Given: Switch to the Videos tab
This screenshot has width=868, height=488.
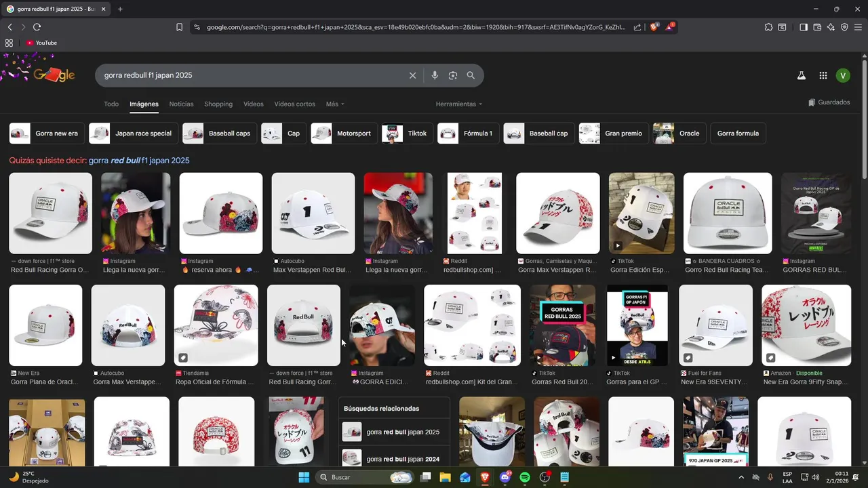Looking at the screenshot, I should tap(254, 104).
